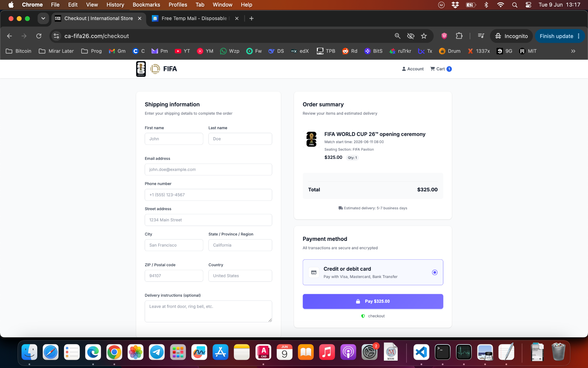Open Visual Studio Code from the dock
Image resolution: width=588 pixels, height=368 pixels.
(x=421, y=352)
